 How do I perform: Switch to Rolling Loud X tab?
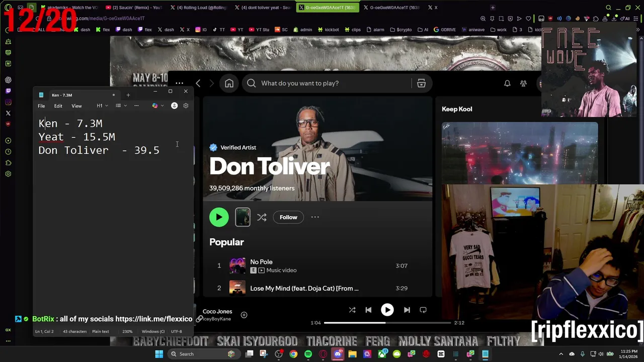point(199,8)
